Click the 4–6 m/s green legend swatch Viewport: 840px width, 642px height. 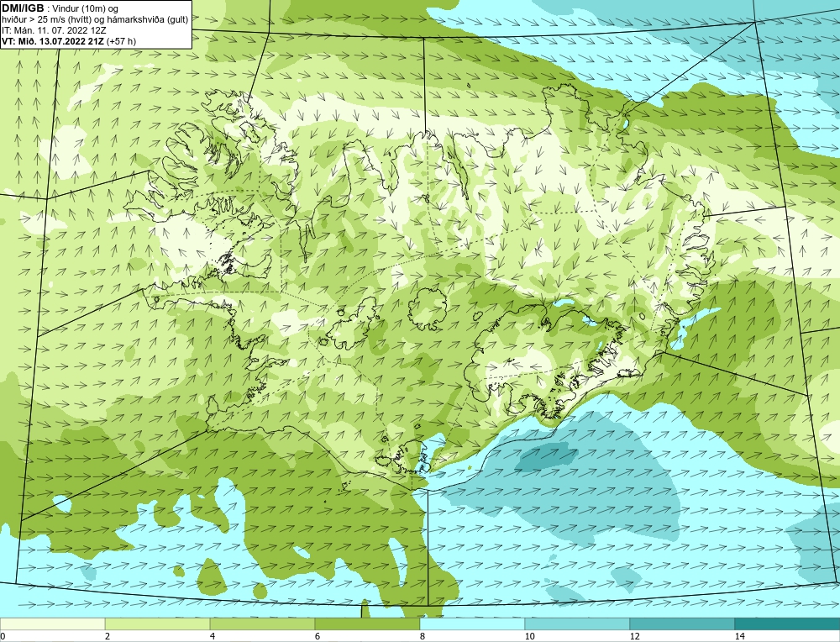[262, 624]
